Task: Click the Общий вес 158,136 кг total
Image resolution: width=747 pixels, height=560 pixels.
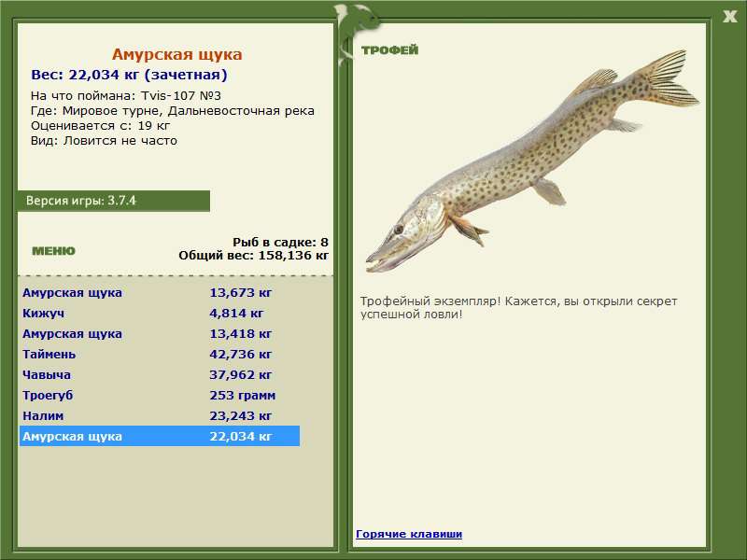Action: 253,255
